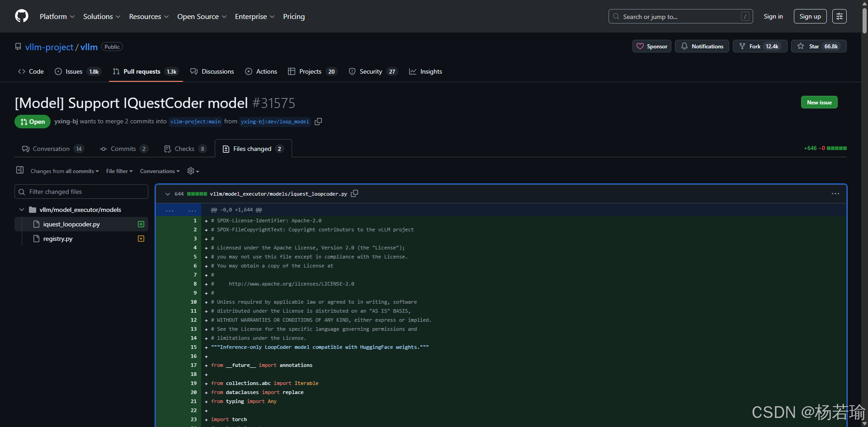Image resolution: width=868 pixels, height=427 pixels.
Task: Hide the changed-files sidebar panel
Action: point(19,170)
